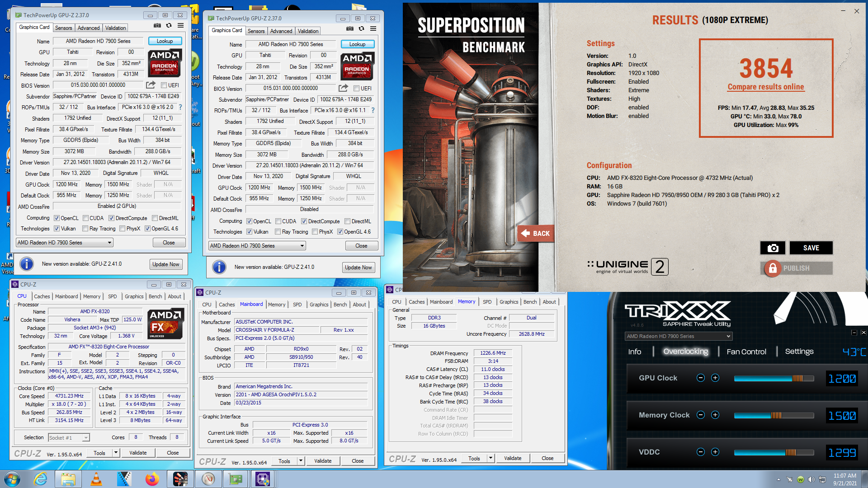Open GPU selector dropdown in right GPU-Z window

257,246
